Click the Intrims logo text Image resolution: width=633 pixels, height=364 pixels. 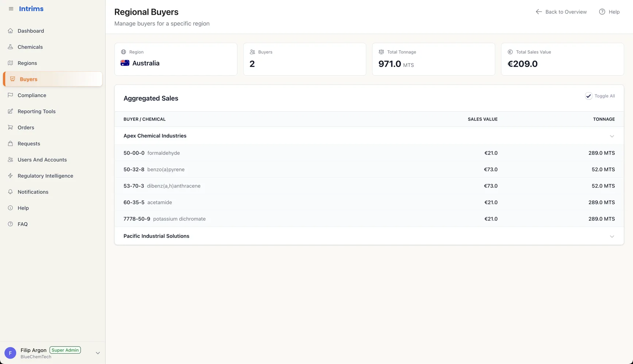click(x=31, y=9)
